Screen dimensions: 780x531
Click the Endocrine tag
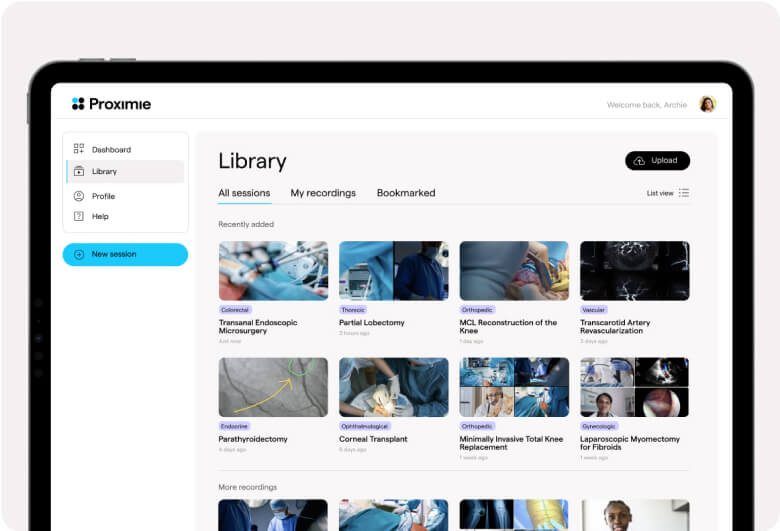(x=234, y=426)
